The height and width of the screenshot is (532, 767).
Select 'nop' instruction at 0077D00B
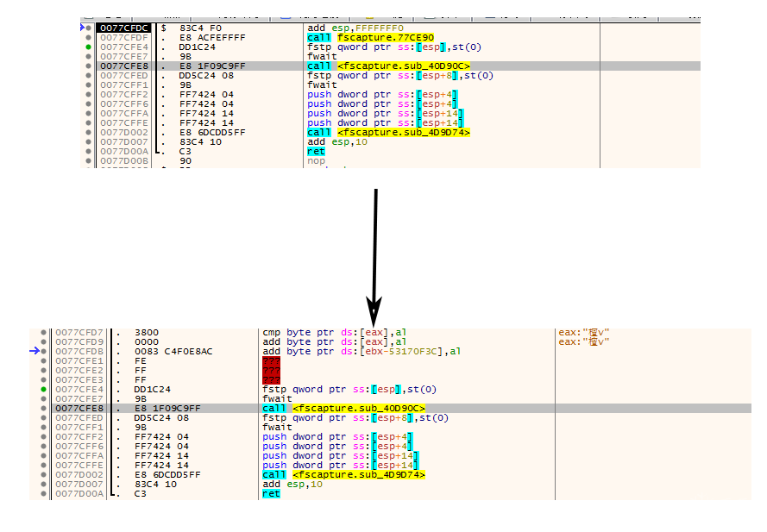[316, 161]
